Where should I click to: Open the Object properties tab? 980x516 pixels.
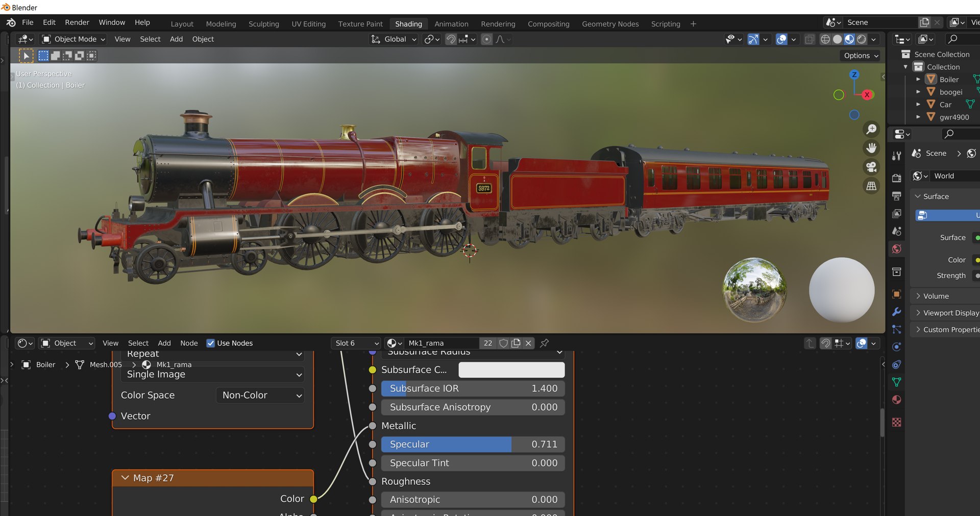[x=897, y=294]
